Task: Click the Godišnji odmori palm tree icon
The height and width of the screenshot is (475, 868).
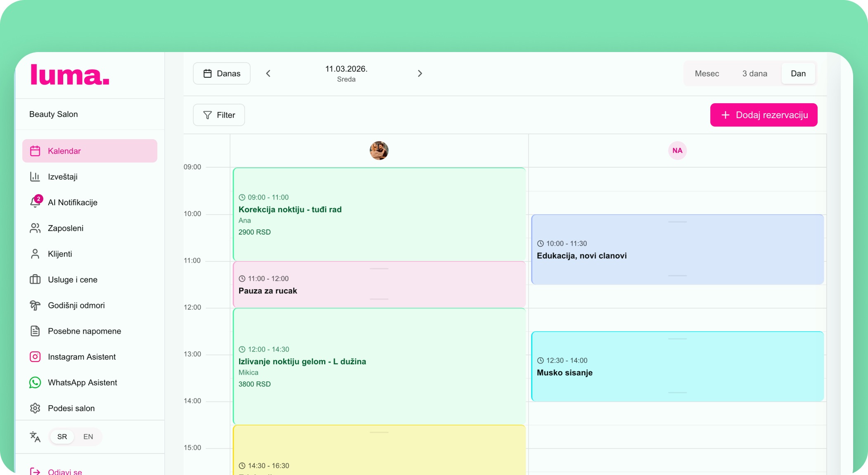Action: pyautogui.click(x=35, y=305)
